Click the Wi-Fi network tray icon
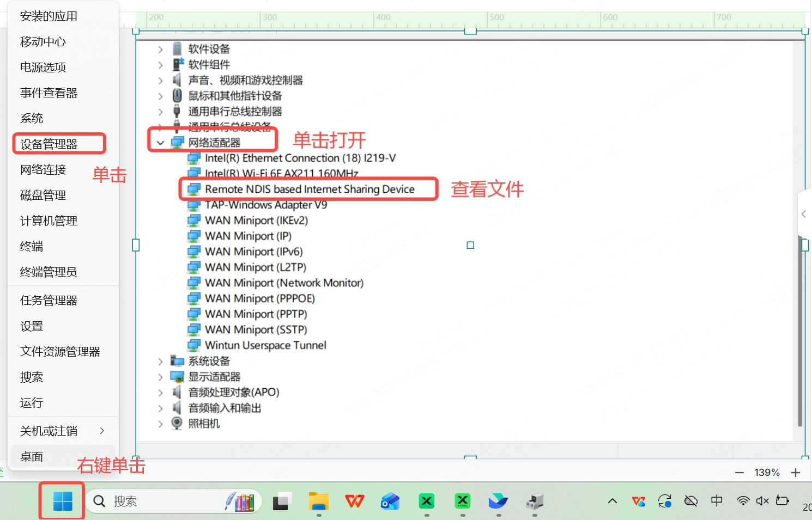 [742, 501]
